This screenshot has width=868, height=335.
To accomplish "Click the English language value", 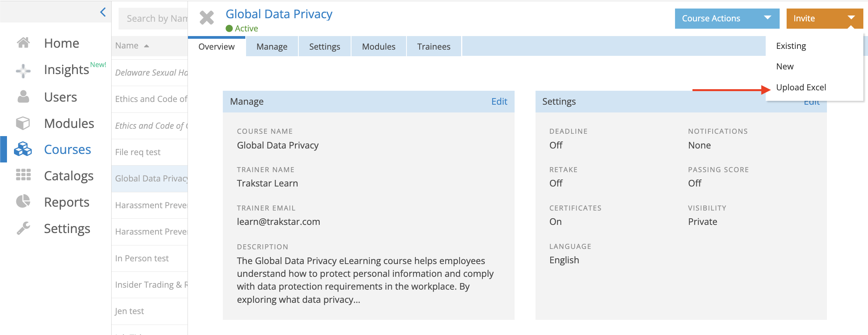I will pyautogui.click(x=564, y=260).
